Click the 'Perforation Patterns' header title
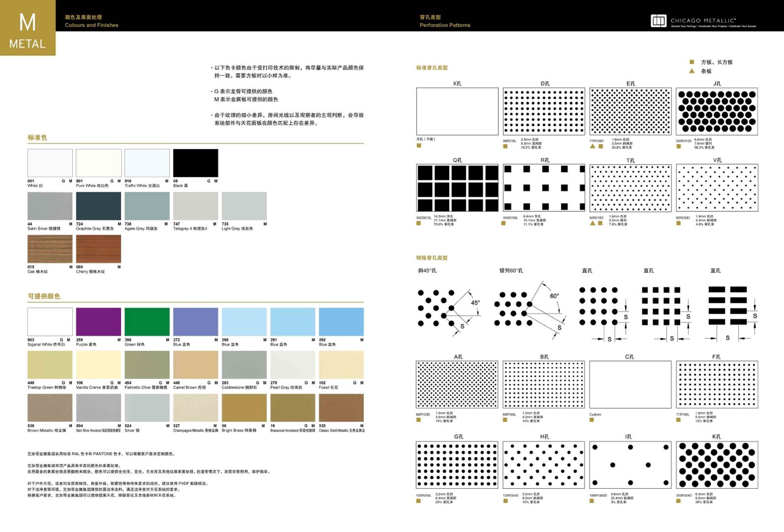The height and width of the screenshot is (532, 784). (445, 25)
